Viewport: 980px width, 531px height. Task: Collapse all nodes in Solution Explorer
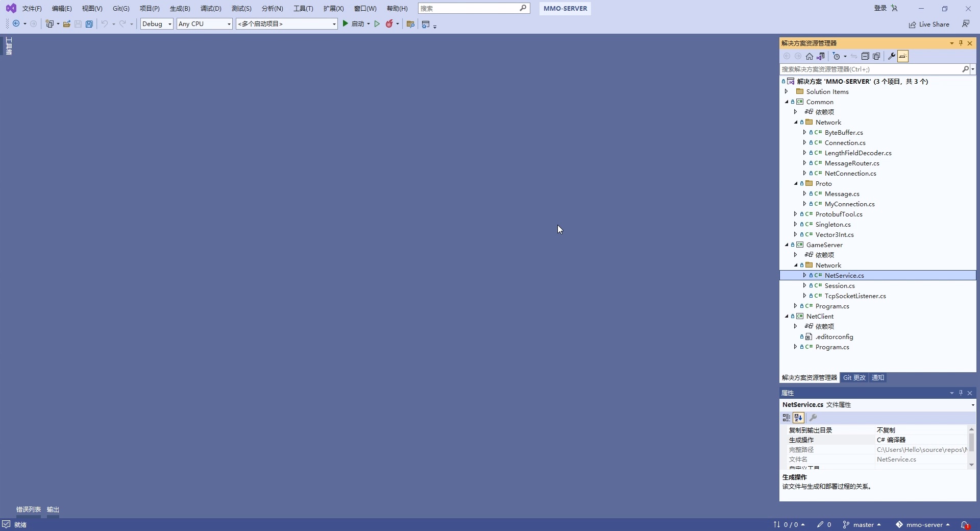pyautogui.click(x=865, y=56)
